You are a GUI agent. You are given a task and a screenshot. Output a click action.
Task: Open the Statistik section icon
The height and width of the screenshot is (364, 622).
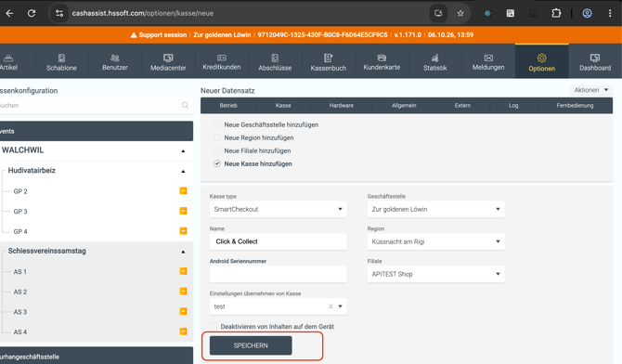tap(434, 58)
